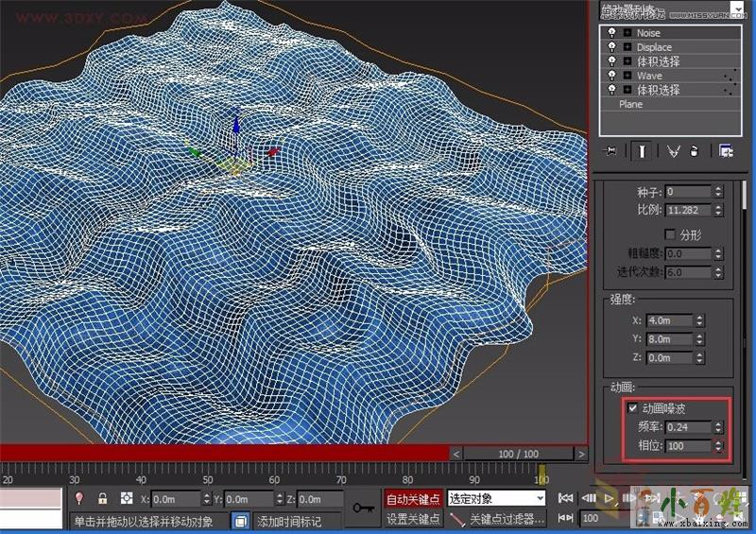Click the Pin Stack icon
The width and height of the screenshot is (756, 534).
(x=611, y=151)
